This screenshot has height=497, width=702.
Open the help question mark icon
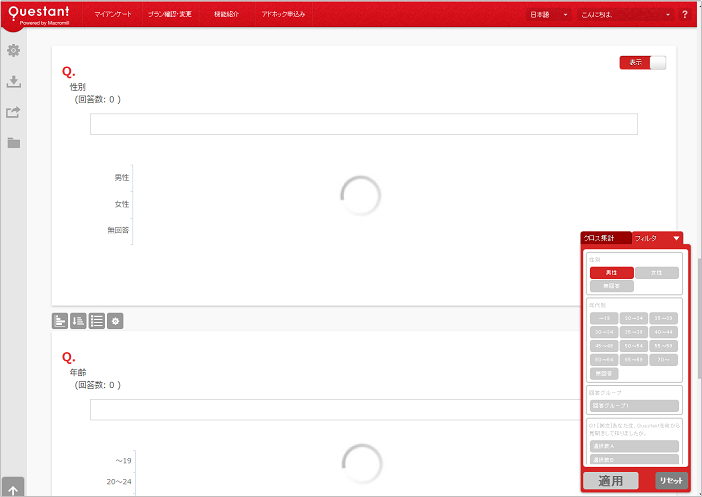click(685, 15)
